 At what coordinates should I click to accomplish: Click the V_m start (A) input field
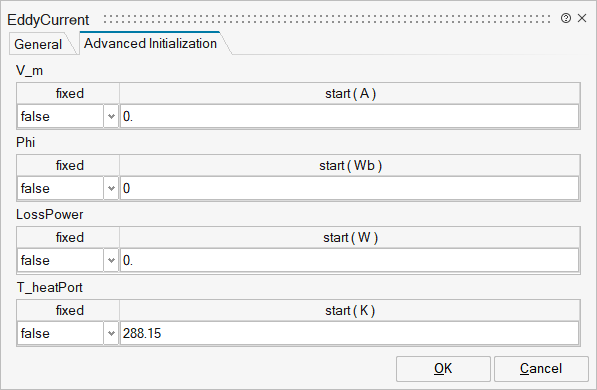350,116
